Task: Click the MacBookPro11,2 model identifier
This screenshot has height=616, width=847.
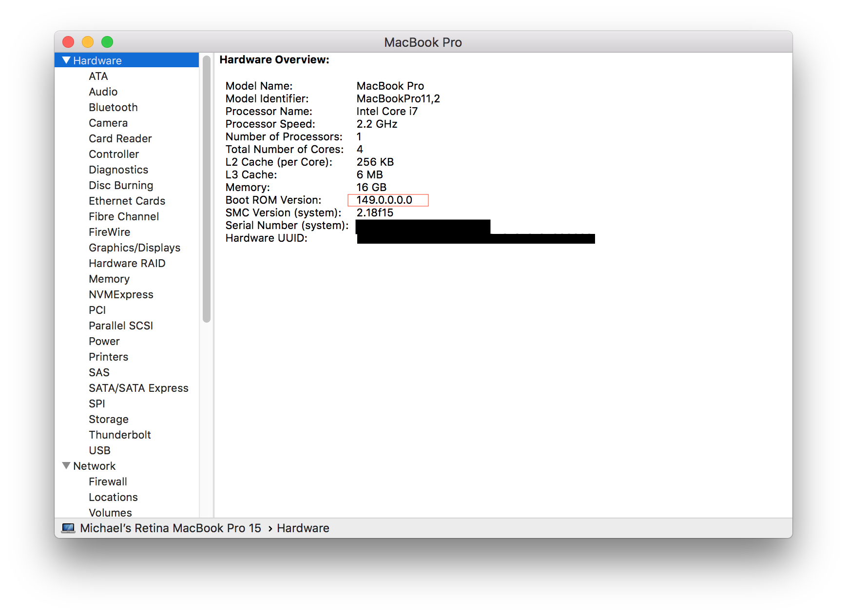Action: pyautogui.click(x=398, y=98)
